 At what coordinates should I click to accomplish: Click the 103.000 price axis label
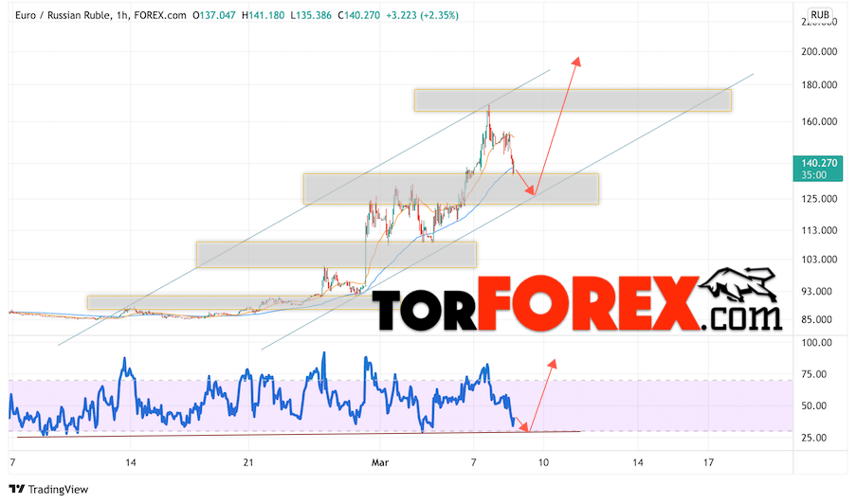click(x=819, y=260)
